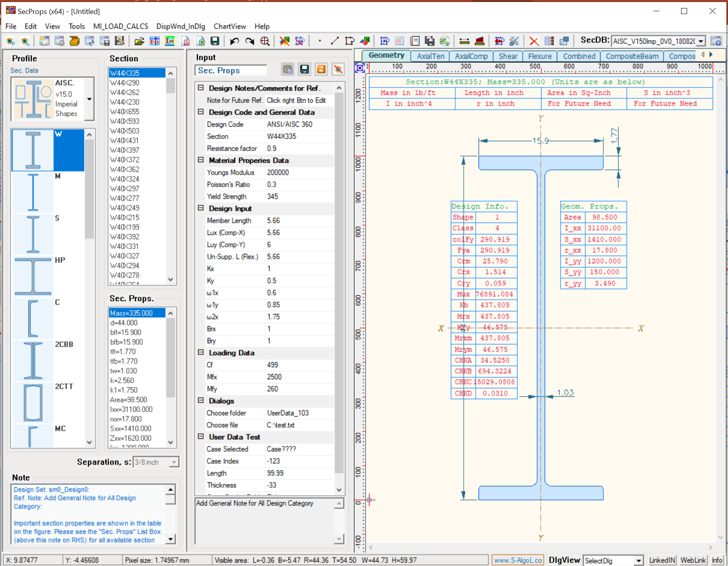Click the crossed-out eye icon in Input panel

click(338, 69)
